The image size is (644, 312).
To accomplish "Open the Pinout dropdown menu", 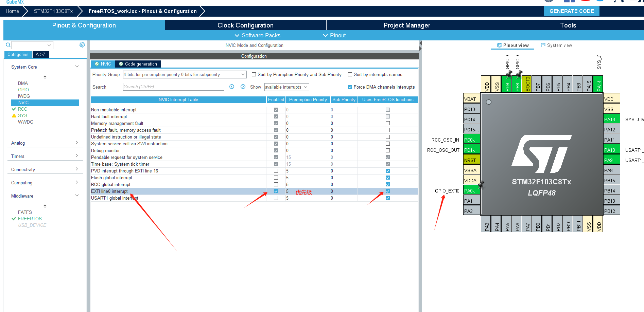I will [334, 35].
